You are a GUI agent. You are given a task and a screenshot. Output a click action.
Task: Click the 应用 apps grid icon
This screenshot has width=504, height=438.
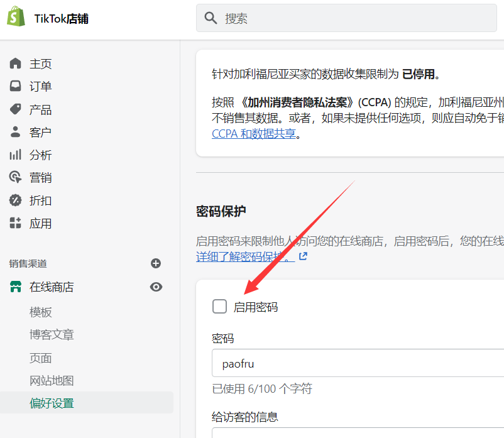click(x=15, y=223)
